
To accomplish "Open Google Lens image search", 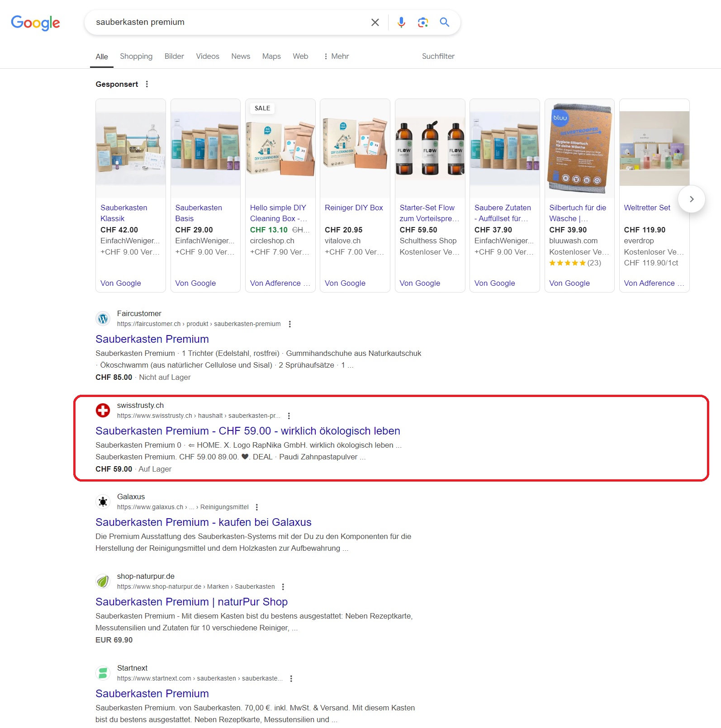I will pos(423,22).
